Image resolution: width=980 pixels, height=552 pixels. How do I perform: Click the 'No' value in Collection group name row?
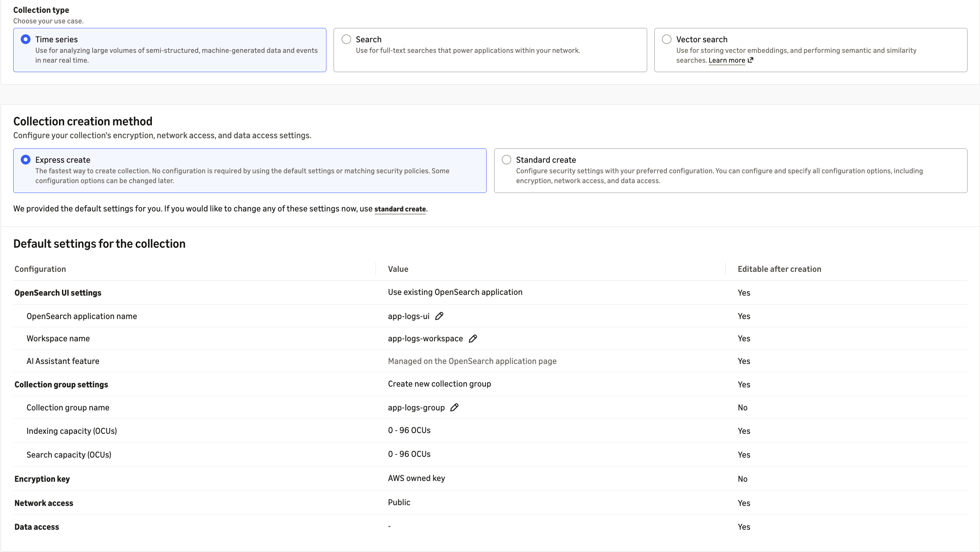(x=743, y=407)
